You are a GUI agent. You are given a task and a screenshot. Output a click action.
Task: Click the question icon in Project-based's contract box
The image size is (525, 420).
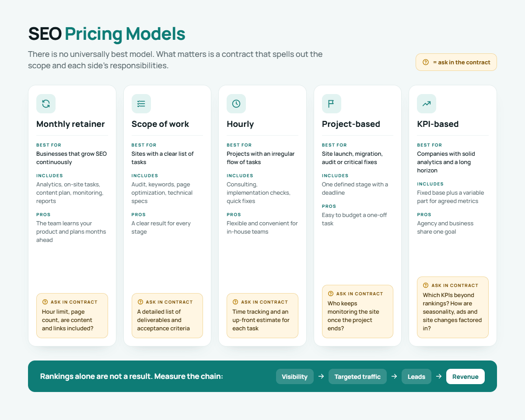click(331, 294)
